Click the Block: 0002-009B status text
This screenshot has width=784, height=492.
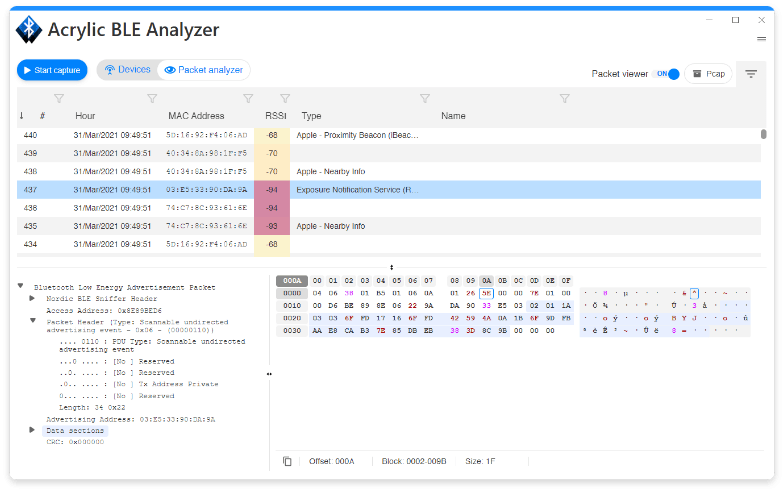pos(414,461)
